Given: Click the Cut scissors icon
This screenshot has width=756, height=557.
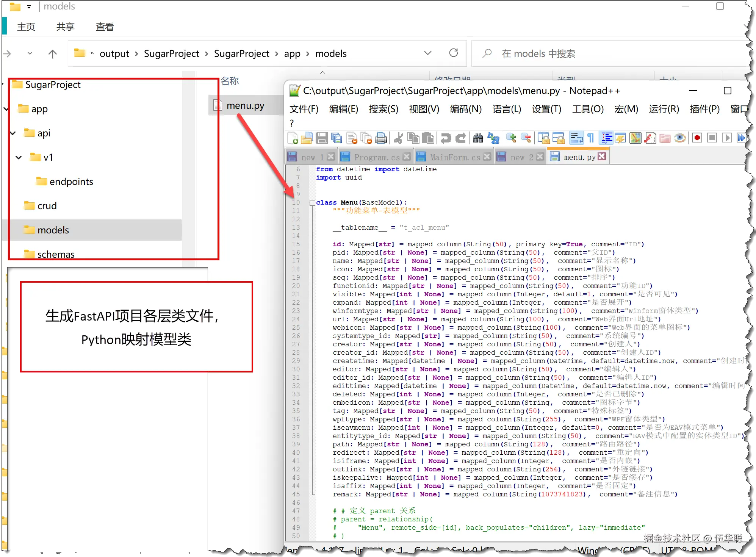Looking at the screenshot, I should point(398,138).
